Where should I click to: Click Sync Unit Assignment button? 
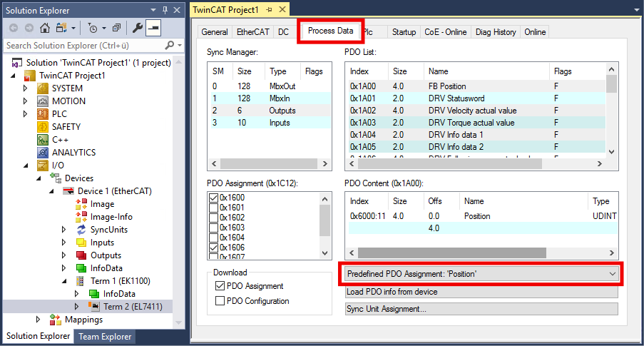pyautogui.click(x=481, y=309)
